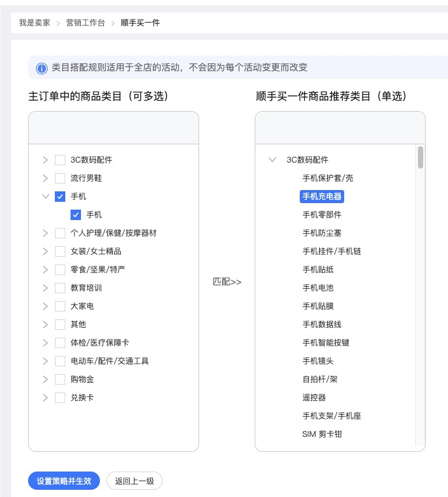Go to 我是卖家 breadcrumb
This screenshot has height=497, width=448.
pos(34,23)
